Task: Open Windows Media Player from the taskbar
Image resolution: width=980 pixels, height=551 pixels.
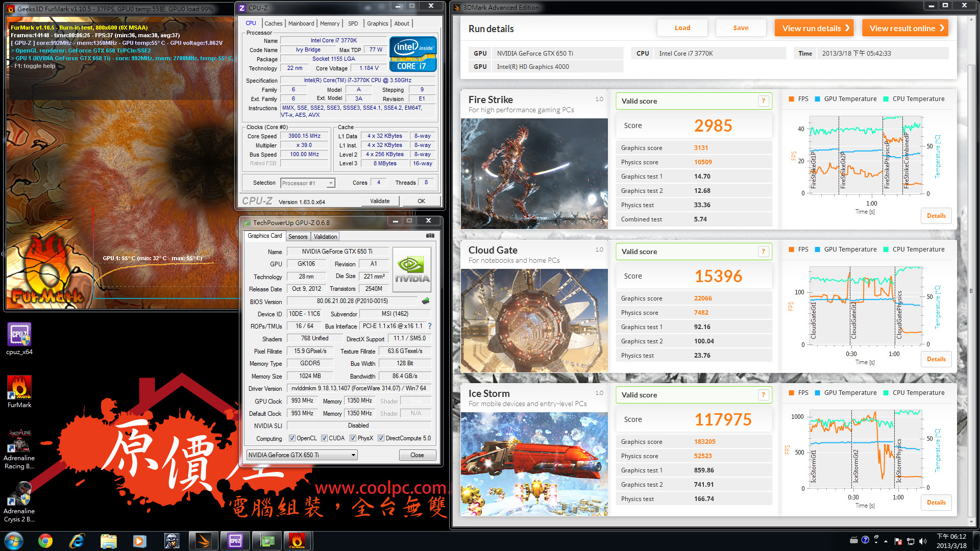Action: [x=139, y=541]
